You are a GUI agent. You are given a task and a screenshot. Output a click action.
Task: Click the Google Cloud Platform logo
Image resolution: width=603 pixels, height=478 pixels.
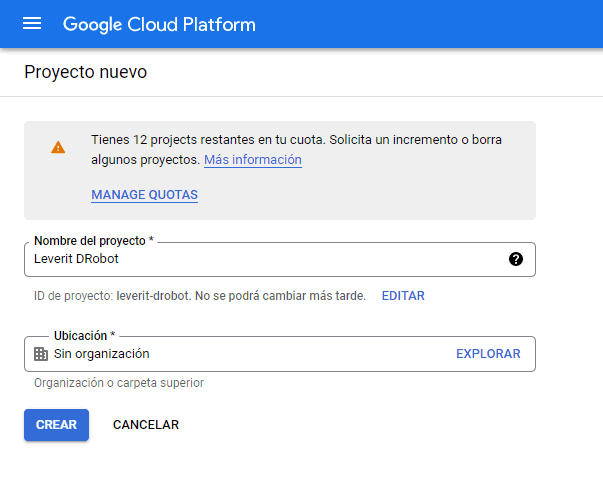tap(159, 25)
